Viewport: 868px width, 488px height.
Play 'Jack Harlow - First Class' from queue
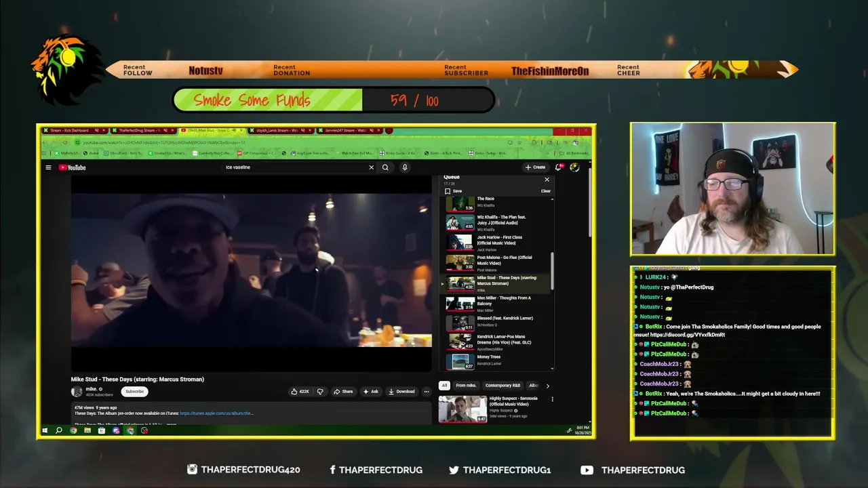tap(498, 243)
